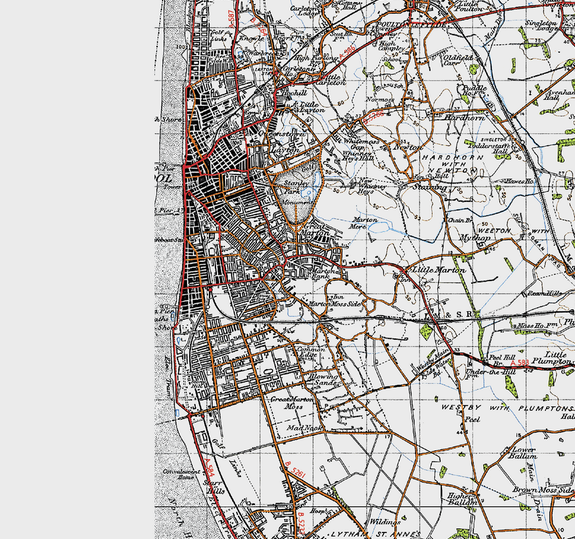Select the 'Mythop' place name
The image size is (575, 539).
475,237
